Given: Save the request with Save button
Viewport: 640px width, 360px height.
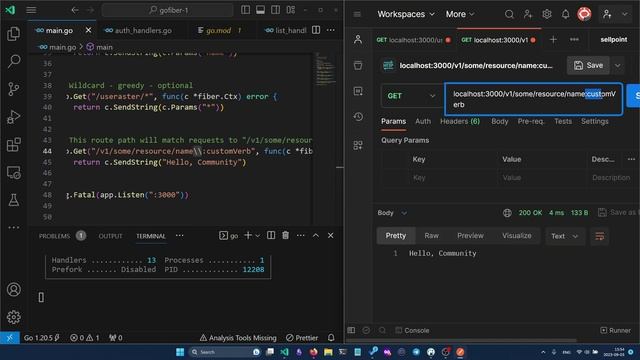Looking at the screenshot, I should click(588, 65).
